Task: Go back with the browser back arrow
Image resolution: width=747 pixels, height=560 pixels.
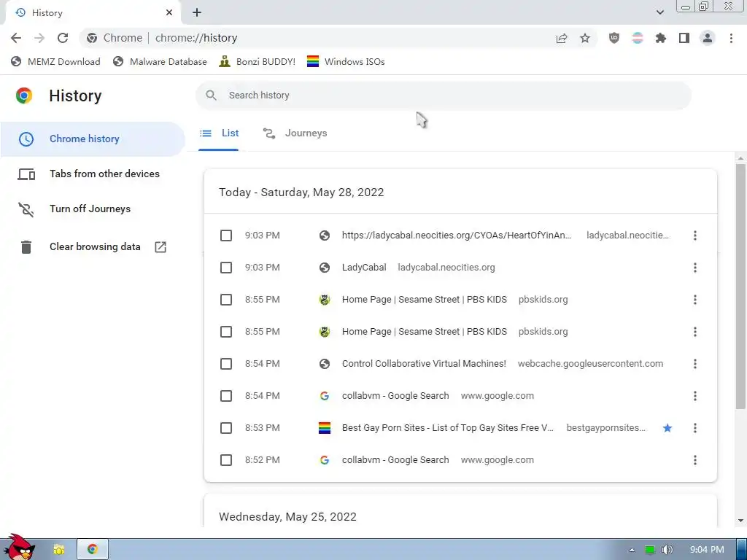Action: (16, 38)
